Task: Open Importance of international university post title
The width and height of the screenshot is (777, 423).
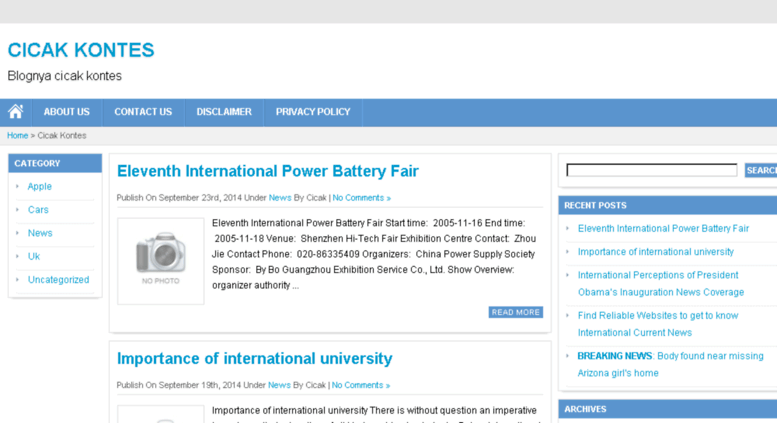Action: click(x=255, y=358)
